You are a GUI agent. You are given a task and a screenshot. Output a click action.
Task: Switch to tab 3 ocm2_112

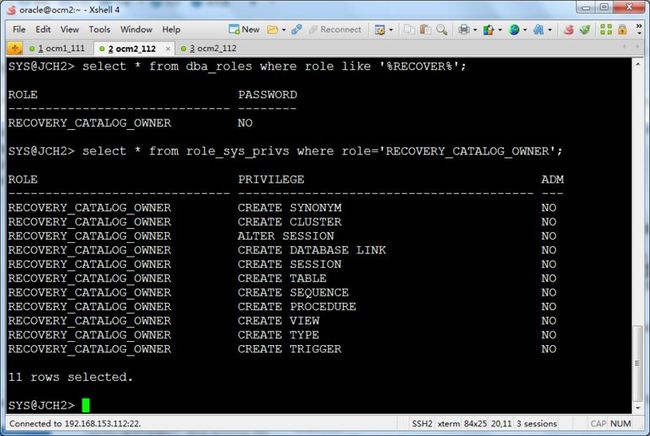click(210, 48)
